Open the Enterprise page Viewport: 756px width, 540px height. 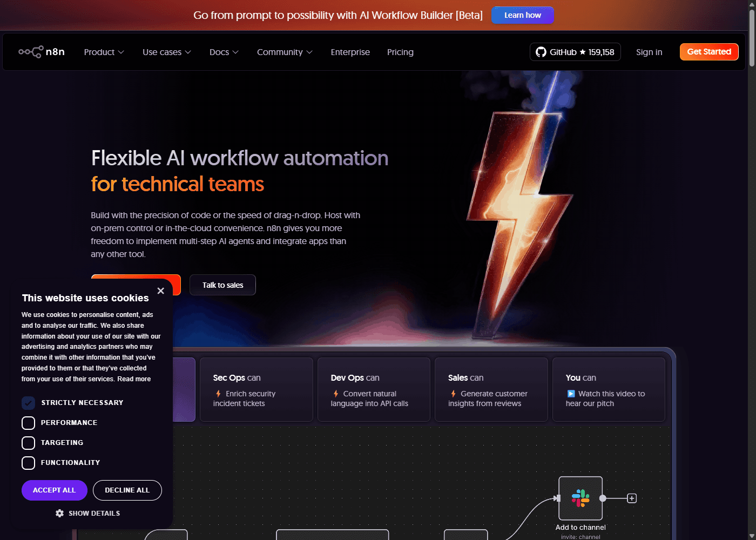tap(350, 52)
